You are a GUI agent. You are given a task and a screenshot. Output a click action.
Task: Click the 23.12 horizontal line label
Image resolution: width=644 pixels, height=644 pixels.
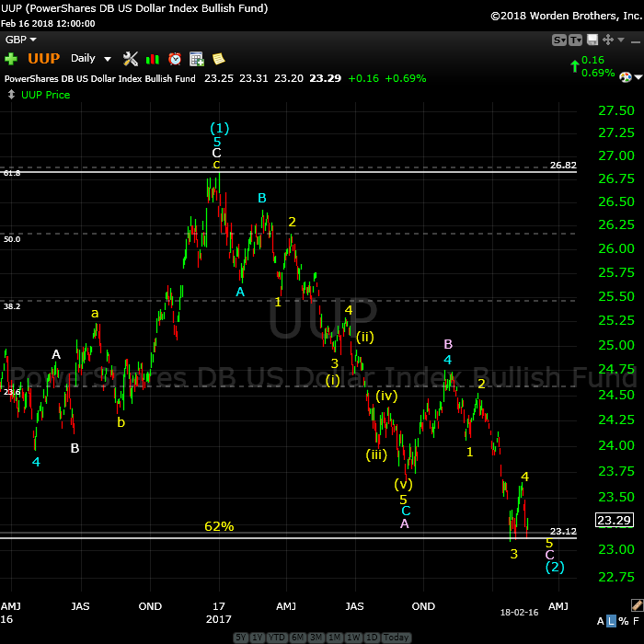[563, 531]
